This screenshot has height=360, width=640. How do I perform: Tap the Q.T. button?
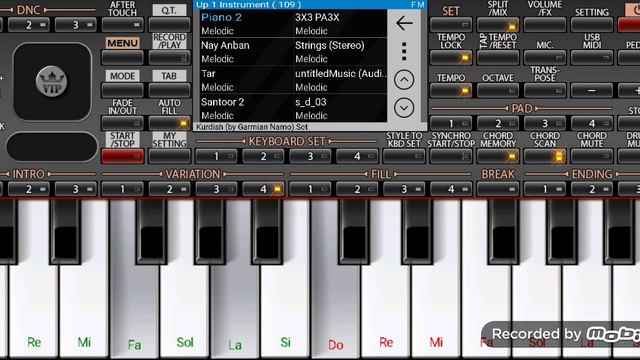click(x=169, y=25)
